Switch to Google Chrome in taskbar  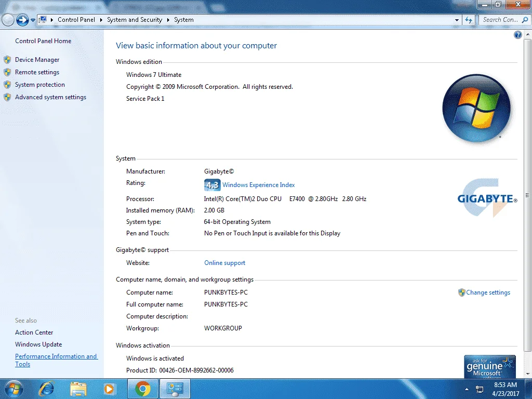(x=142, y=389)
